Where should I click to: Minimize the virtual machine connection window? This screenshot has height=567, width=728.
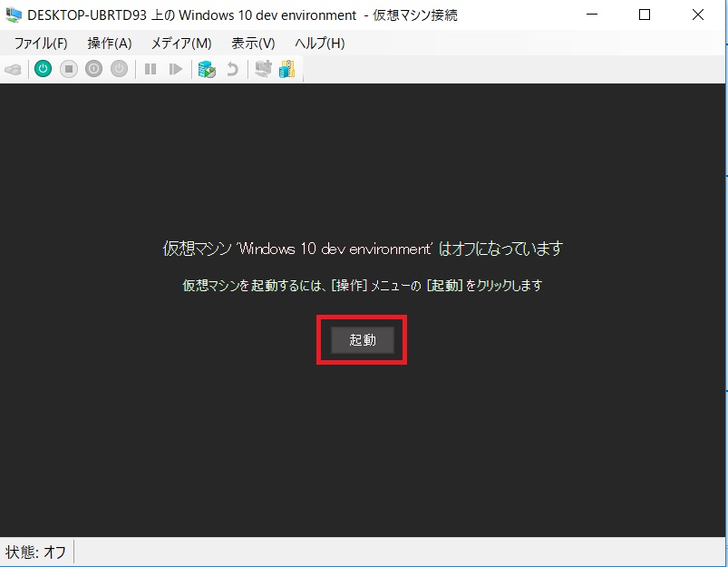pos(591,15)
